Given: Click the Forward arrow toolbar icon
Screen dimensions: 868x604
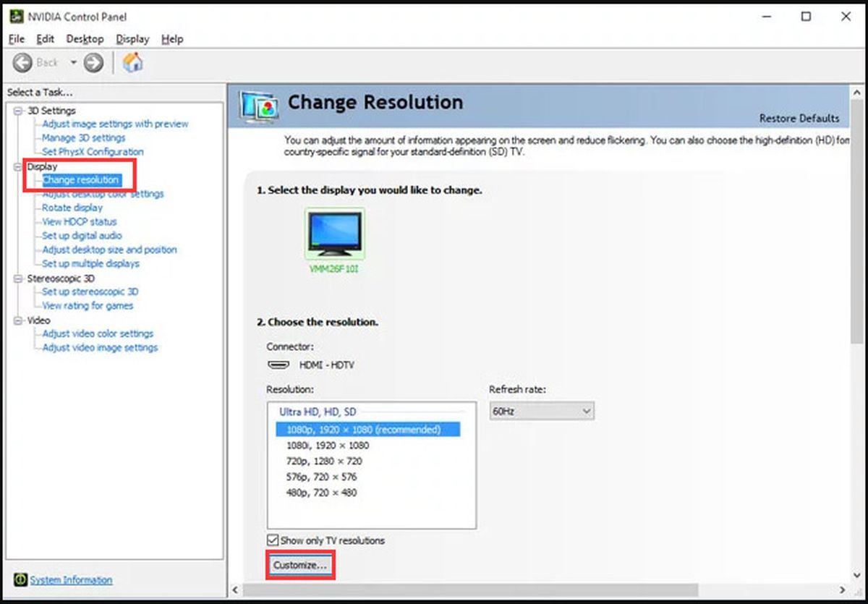Looking at the screenshot, I should 93,63.
